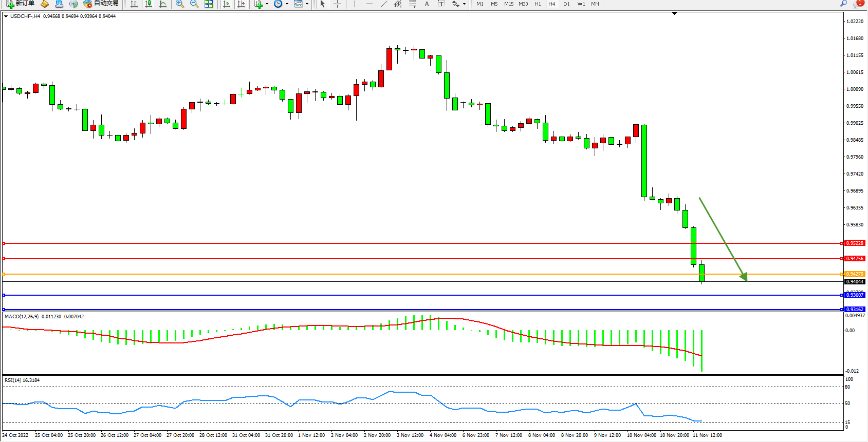Pick the text label tool
This screenshot has width=868, height=442.
point(427,4)
